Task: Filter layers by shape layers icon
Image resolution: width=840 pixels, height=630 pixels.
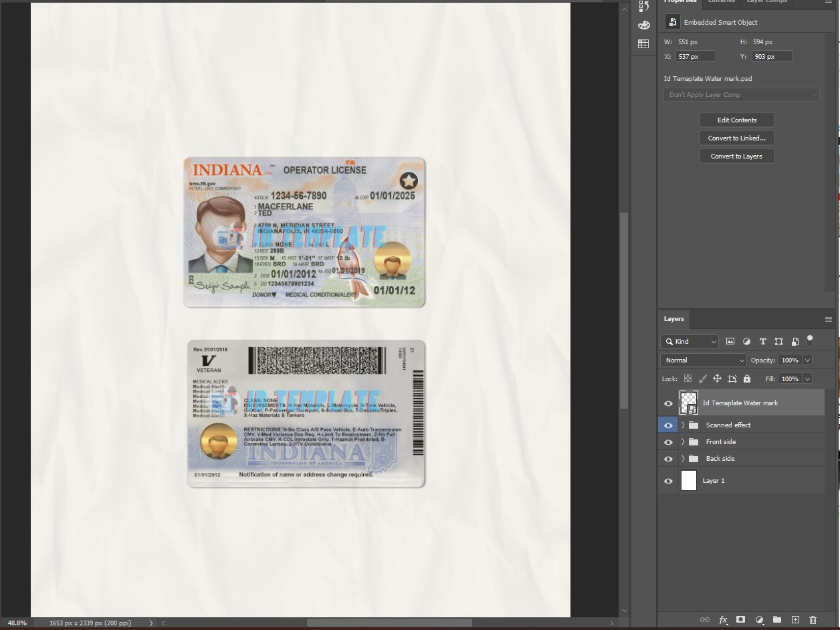Action: 778,341
